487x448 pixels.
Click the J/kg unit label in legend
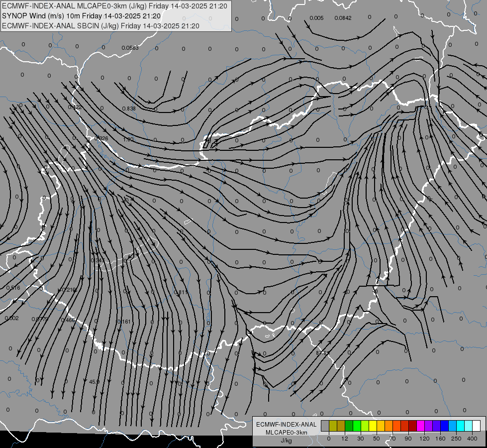287,441
